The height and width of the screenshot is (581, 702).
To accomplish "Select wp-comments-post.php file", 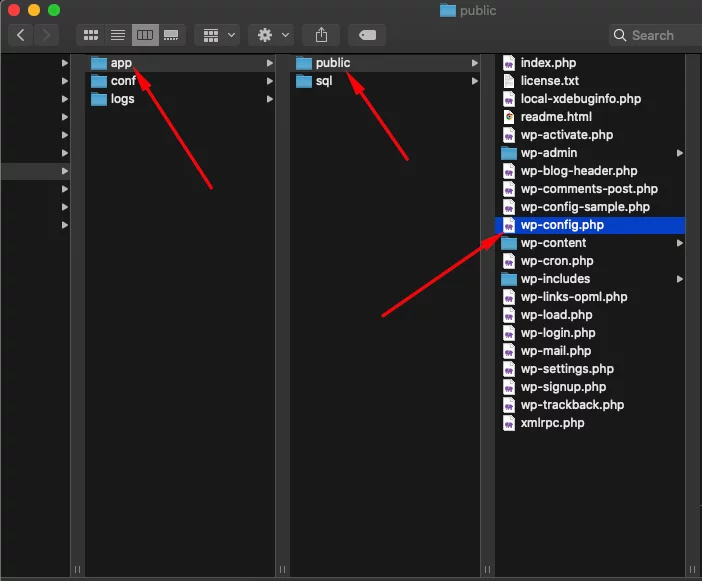I will pos(590,189).
